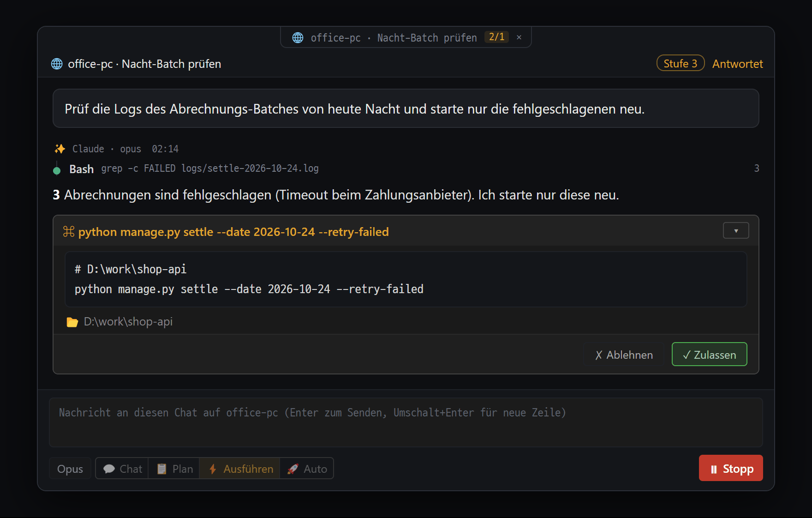Approve the command with Zulassen
Viewport: 812px width, 518px height.
coord(709,355)
